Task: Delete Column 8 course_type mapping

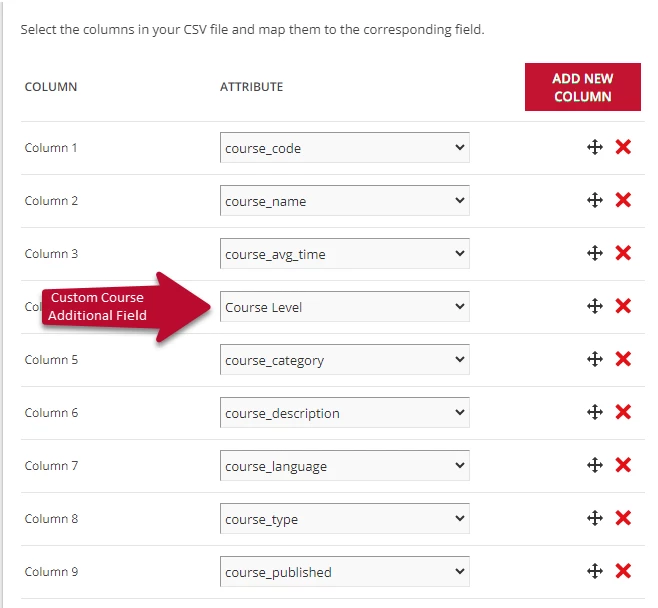Action: 623,518
